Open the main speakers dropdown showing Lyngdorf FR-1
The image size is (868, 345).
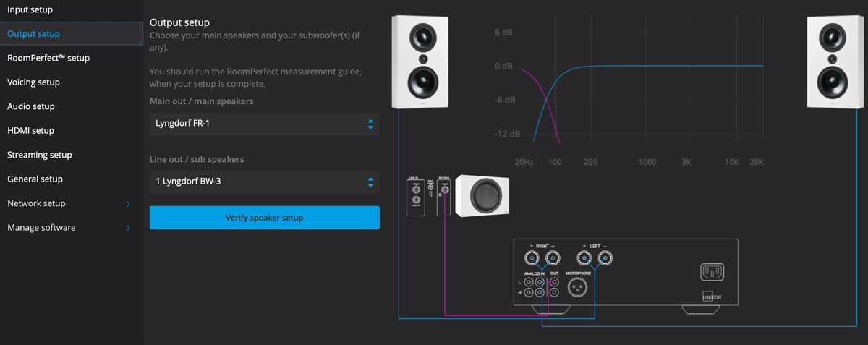(x=264, y=124)
